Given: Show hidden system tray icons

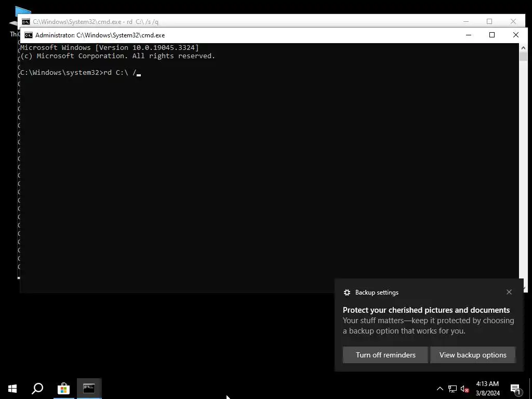Looking at the screenshot, I should coord(440,389).
